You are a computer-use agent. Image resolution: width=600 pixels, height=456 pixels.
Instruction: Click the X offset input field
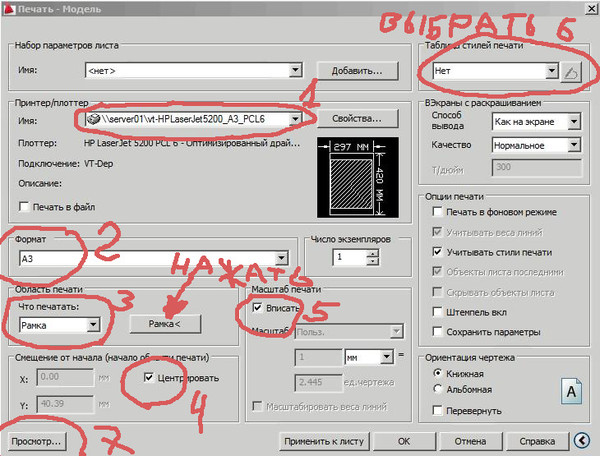pyautogui.click(x=65, y=377)
